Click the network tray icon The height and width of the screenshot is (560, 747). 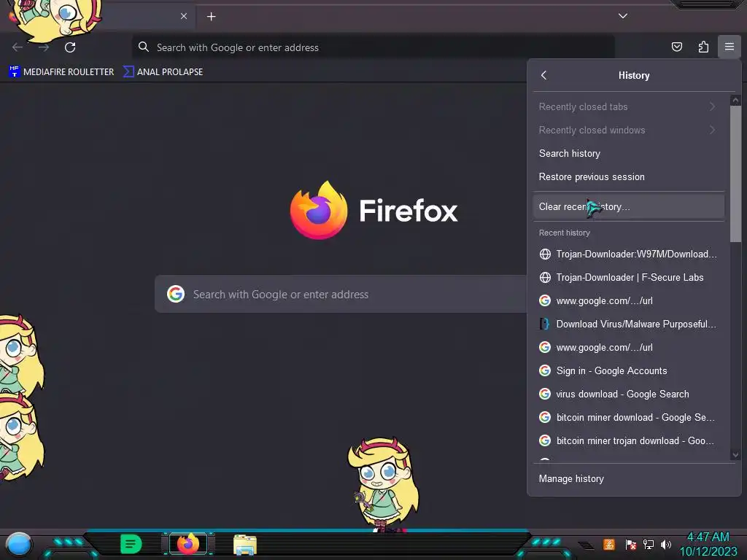(x=649, y=544)
